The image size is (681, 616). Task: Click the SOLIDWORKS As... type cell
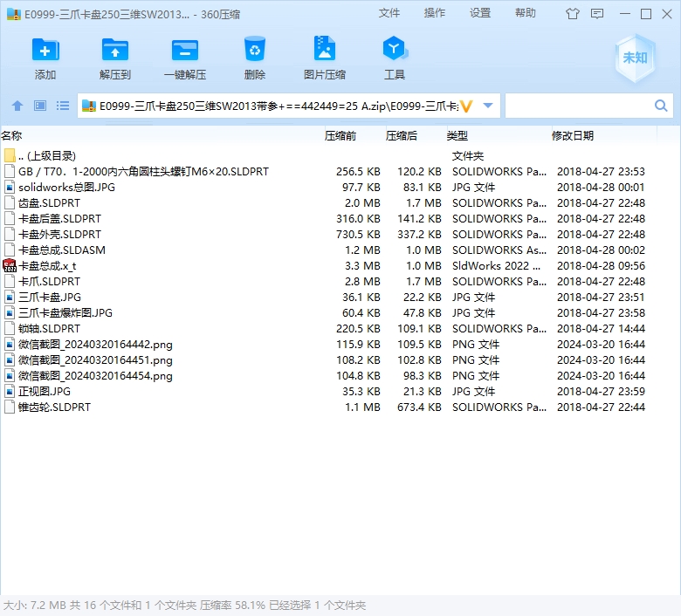coord(499,250)
